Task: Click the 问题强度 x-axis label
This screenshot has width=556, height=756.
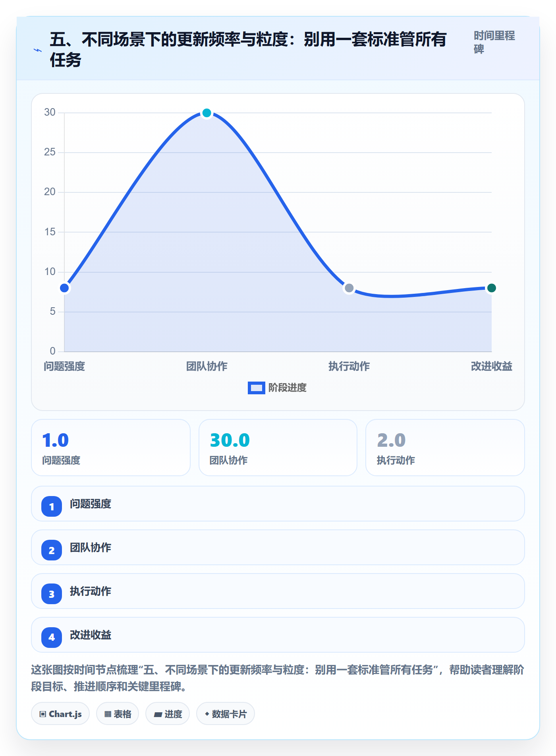Action: tap(64, 366)
